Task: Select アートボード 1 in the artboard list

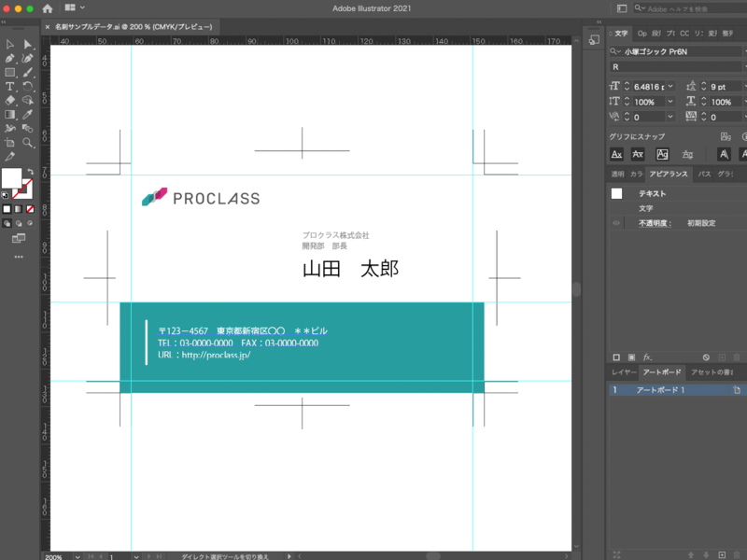Action: [661, 389]
